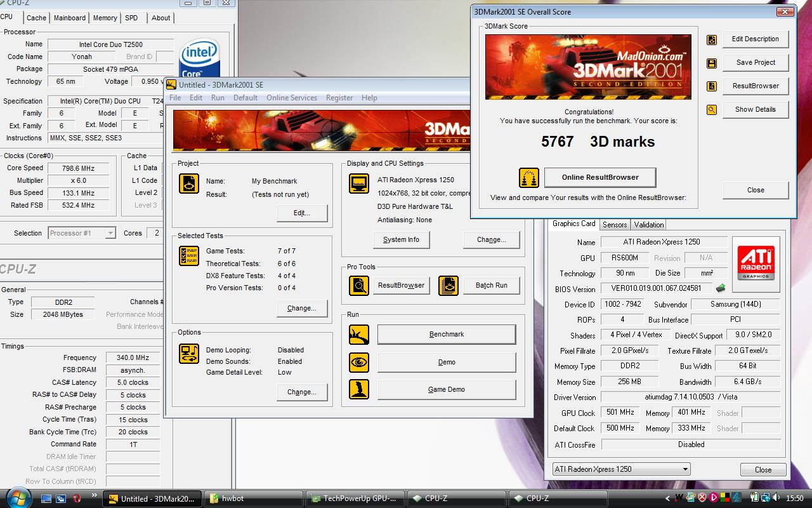Click the TechPowerUp GPU-Z taskbar button
The image size is (812, 508).
[x=355, y=498]
